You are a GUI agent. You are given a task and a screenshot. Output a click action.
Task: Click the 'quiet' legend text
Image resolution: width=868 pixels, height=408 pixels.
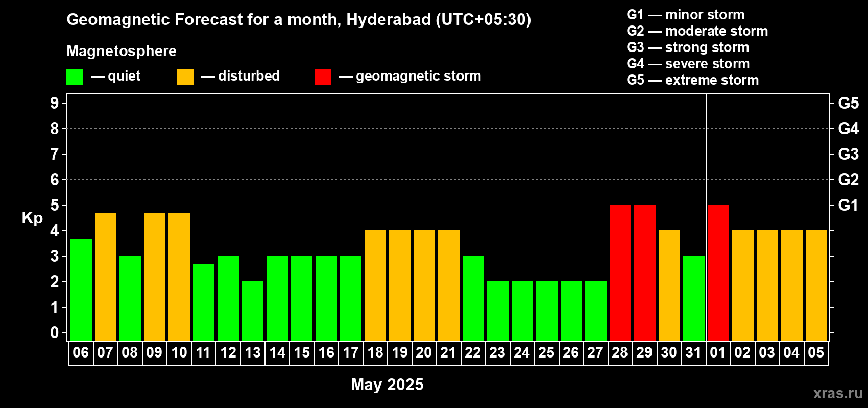124,76
